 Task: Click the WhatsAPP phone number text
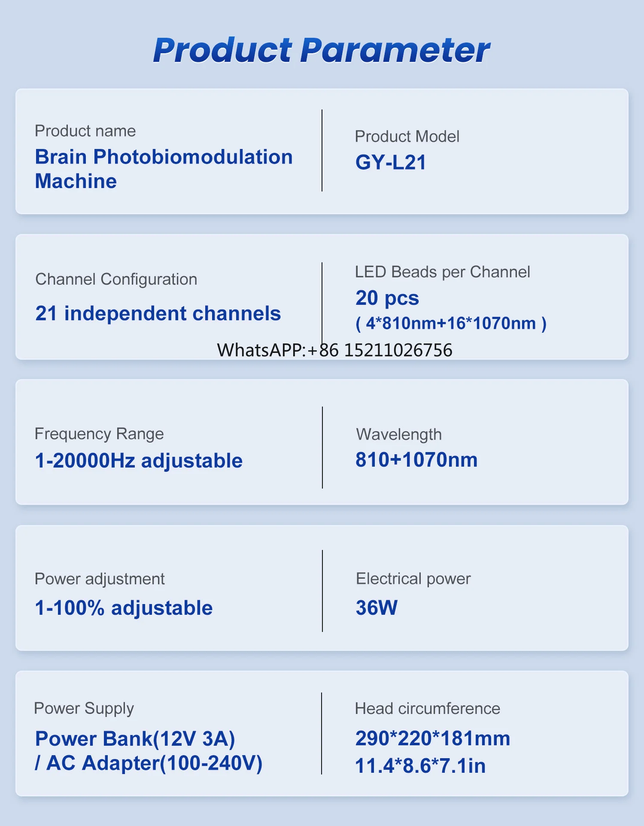334,350
